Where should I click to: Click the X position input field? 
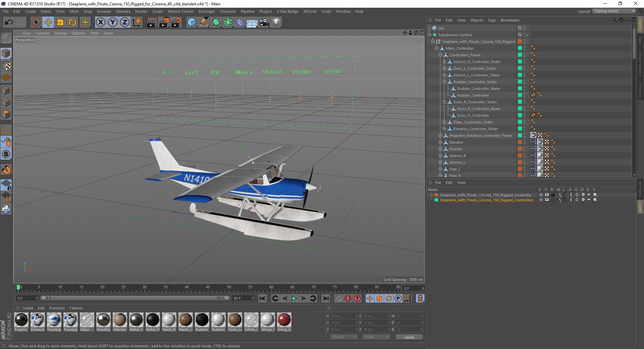click(344, 316)
